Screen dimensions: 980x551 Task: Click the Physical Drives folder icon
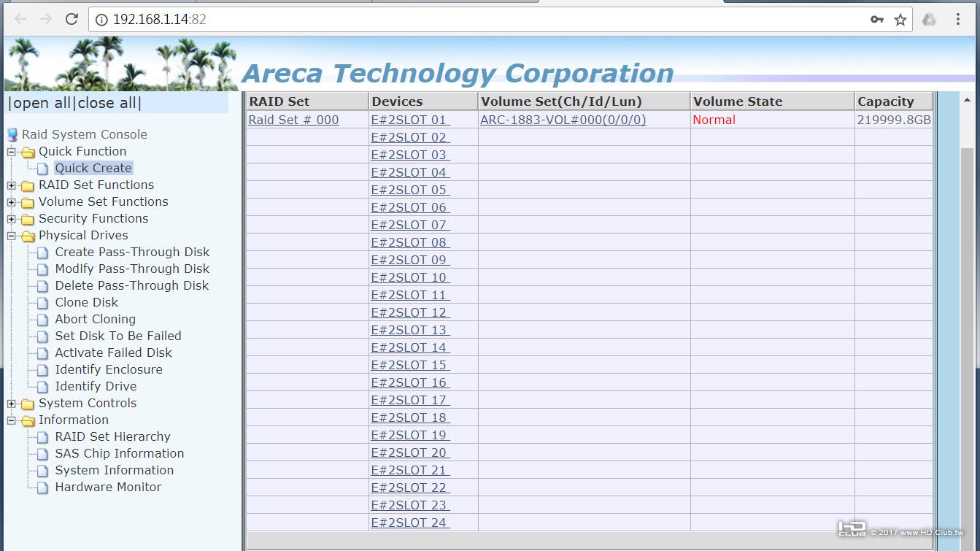28,236
